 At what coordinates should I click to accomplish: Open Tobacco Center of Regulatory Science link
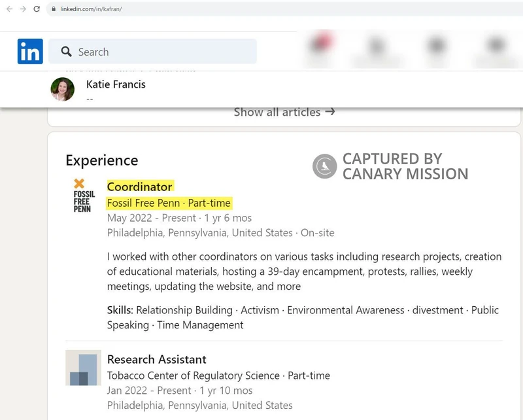tap(218, 376)
